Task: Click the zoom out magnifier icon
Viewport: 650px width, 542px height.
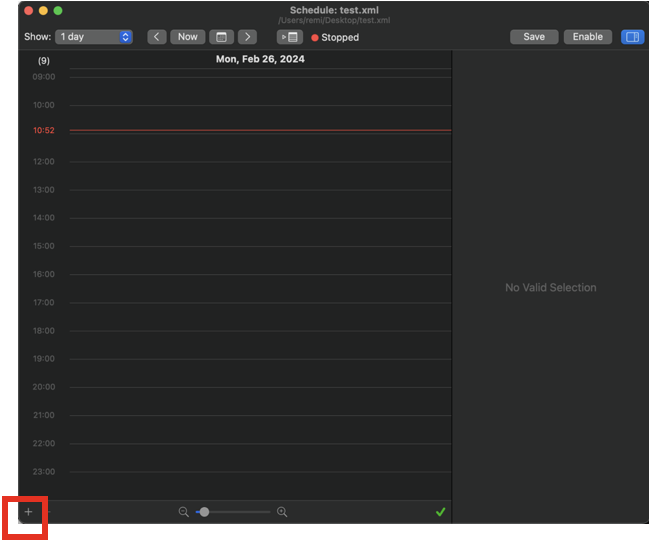Action: 184,512
